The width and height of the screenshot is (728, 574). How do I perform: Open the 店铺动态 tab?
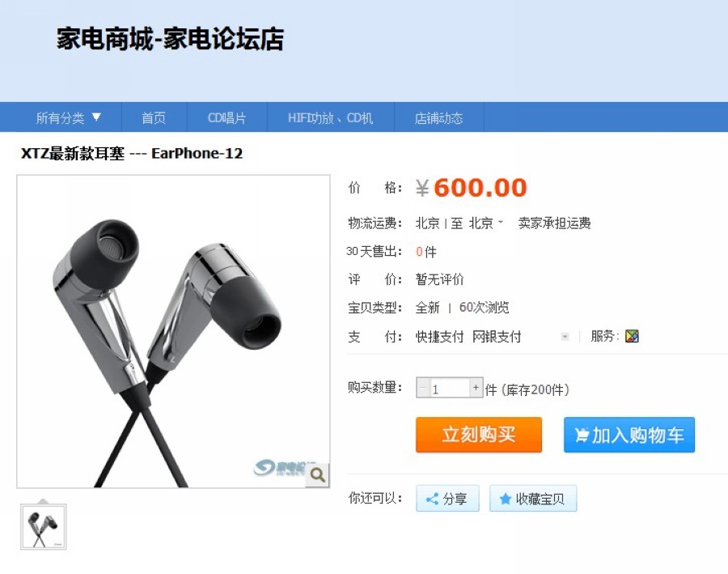coord(438,117)
